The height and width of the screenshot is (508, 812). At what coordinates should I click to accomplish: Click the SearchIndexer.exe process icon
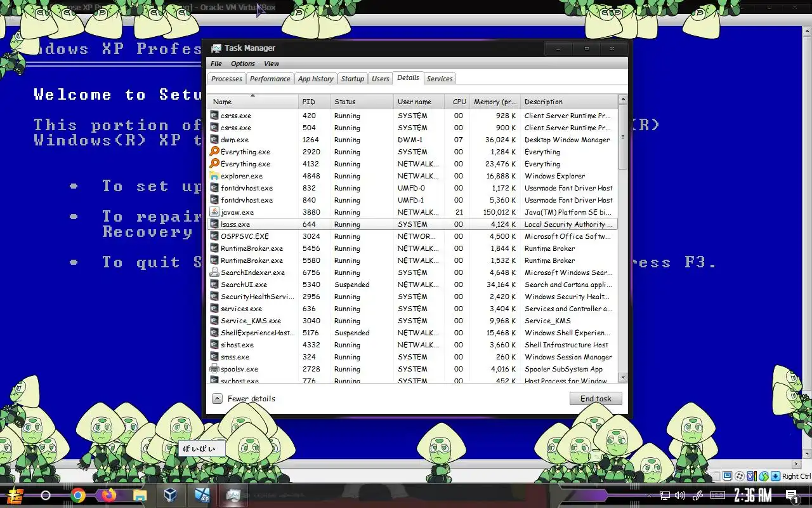[214, 272]
